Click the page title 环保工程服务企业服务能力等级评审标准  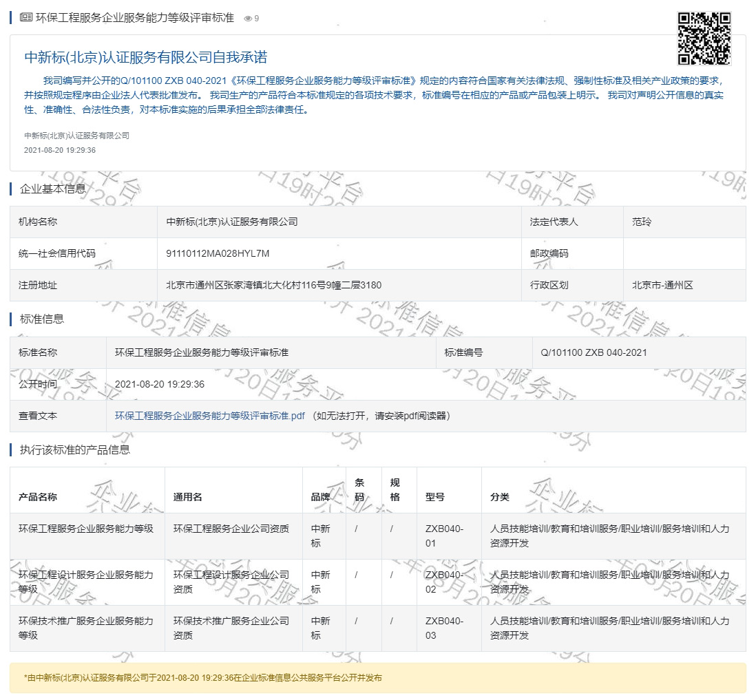click(x=135, y=18)
